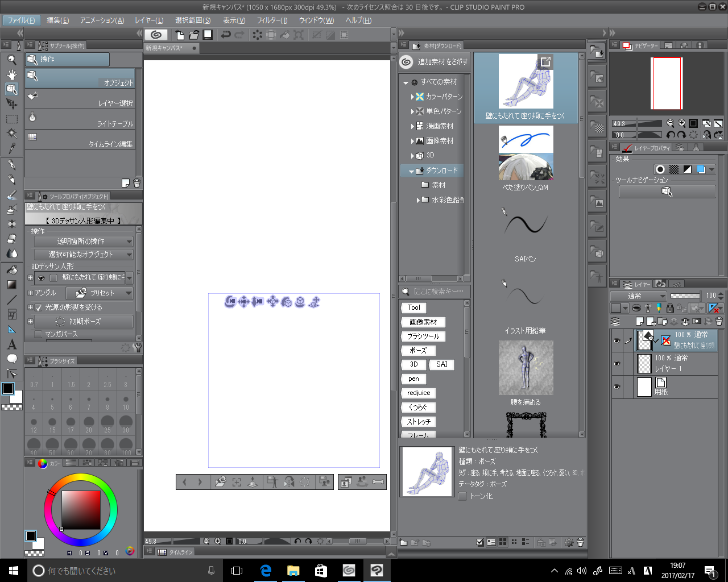Open the 通常 blend mode dropdown
728x582 pixels.
coord(638,296)
